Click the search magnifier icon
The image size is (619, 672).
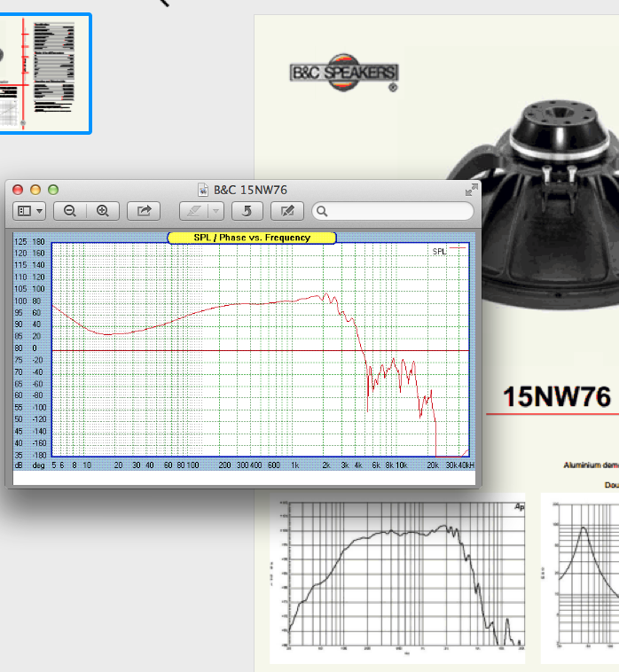[323, 211]
